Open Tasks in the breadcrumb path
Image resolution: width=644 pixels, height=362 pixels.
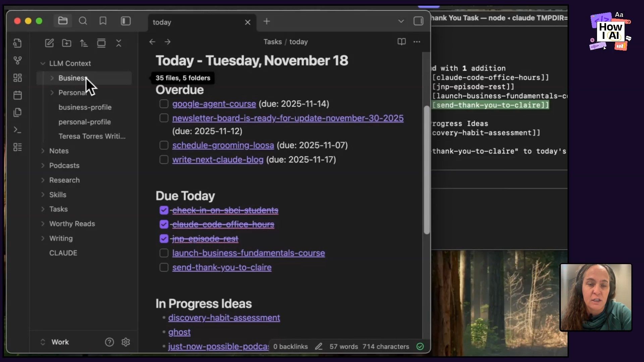coord(272,42)
